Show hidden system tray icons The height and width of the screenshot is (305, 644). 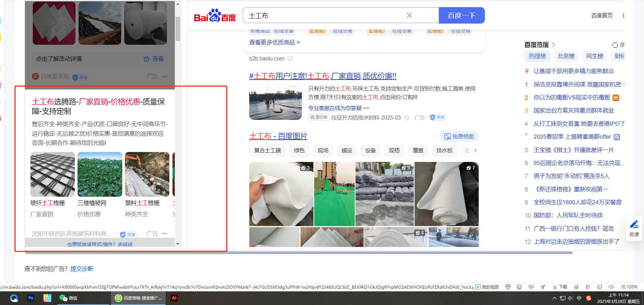coord(554,298)
